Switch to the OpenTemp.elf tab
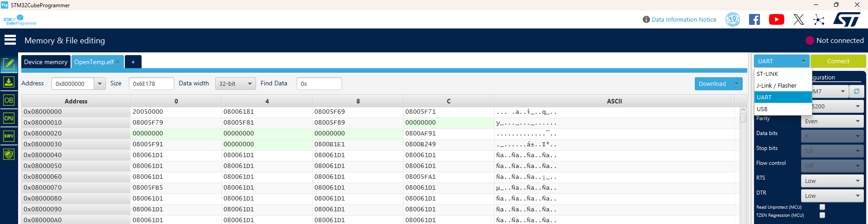 click(94, 62)
